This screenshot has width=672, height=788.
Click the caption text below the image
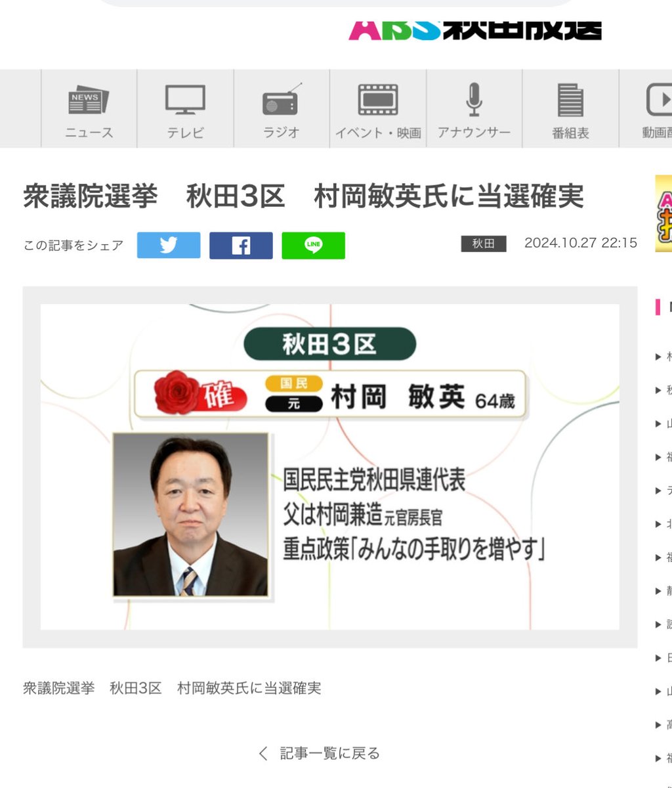click(172, 688)
